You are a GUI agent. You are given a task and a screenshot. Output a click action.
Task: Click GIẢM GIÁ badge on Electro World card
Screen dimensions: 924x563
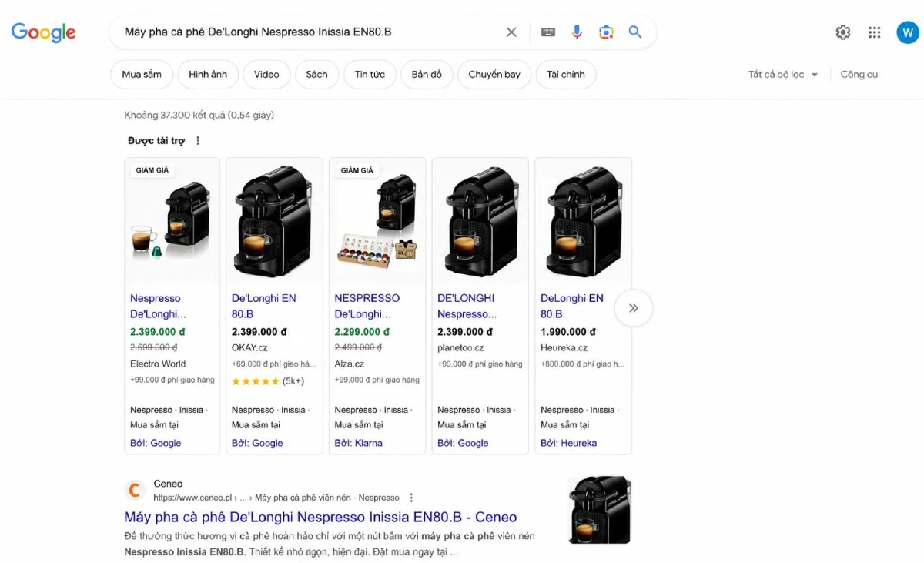[x=152, y=170]
